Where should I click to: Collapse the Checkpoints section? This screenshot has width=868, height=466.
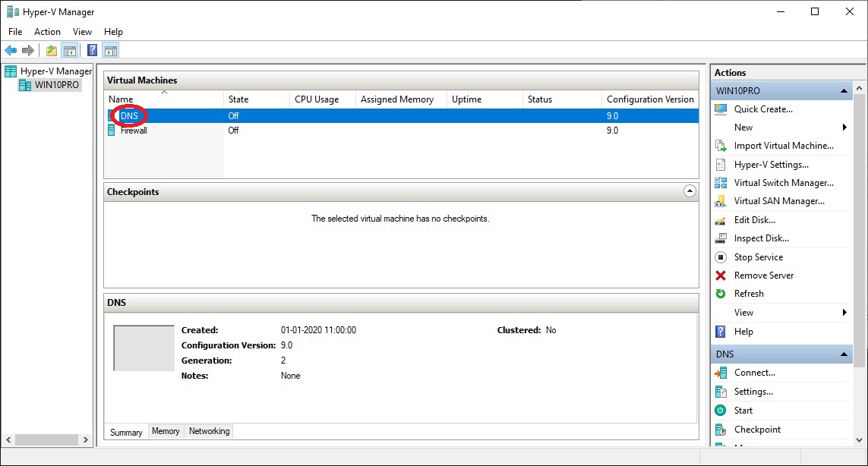(x=690, y=191)
